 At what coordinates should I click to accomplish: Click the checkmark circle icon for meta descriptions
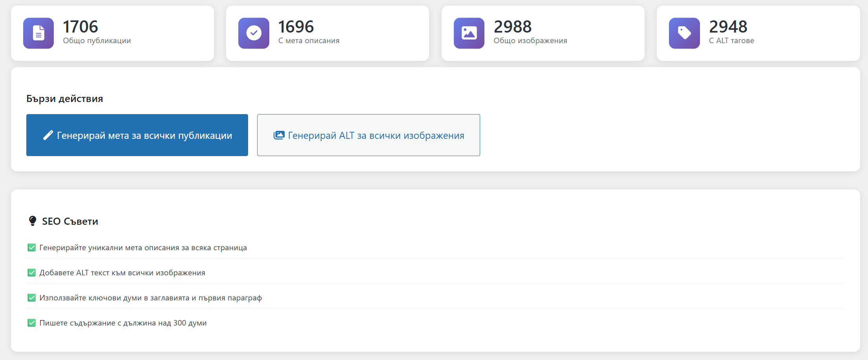click(x=254, y=33)
